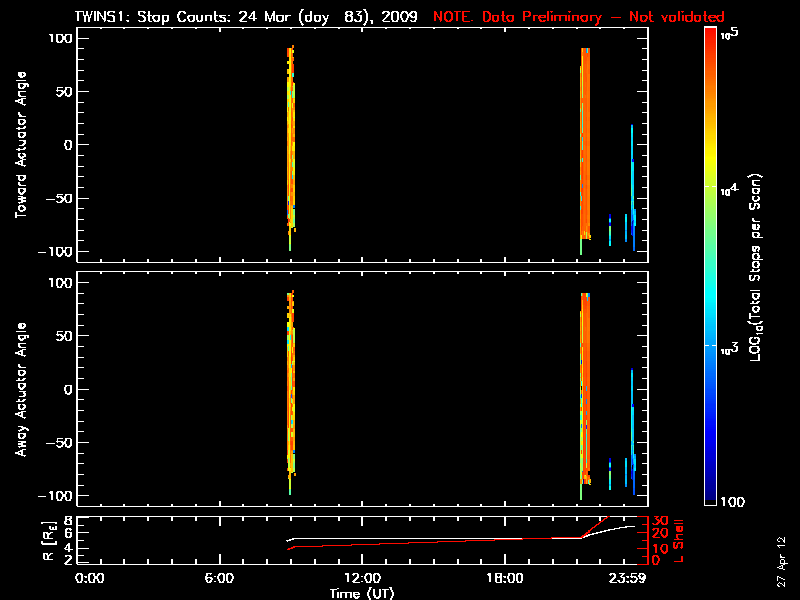
Task: Click the Away Actuator Angle axis label
Action: click(19, 390)
